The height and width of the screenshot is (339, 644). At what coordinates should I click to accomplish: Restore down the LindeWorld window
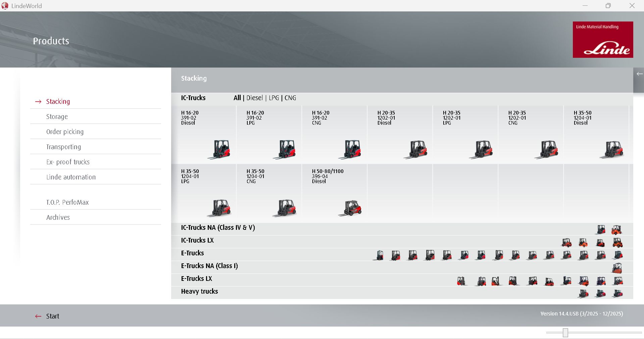(x=608, y=6)
